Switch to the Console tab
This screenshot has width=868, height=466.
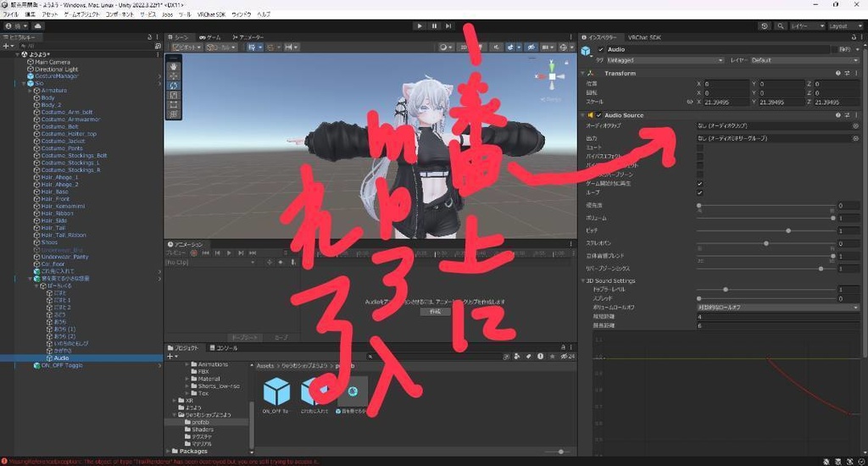(224, 347)
